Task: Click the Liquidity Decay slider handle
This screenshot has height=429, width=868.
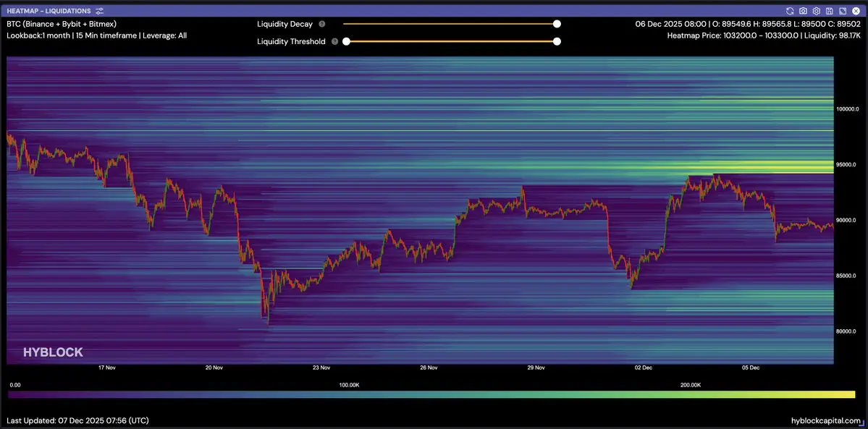Action: click(x=557, y=24)
